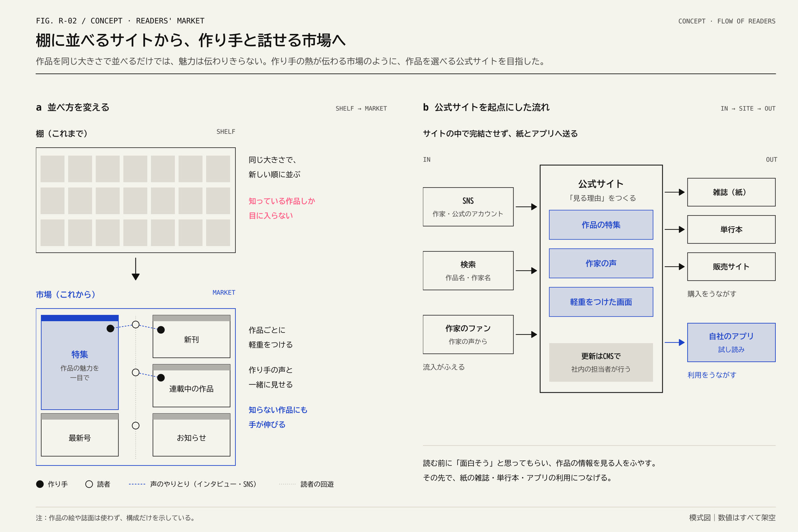The width and height of the screenshot is (798, 532).
Task: Click the down arrow between 棚 and 市場
Action: [136, 269]
